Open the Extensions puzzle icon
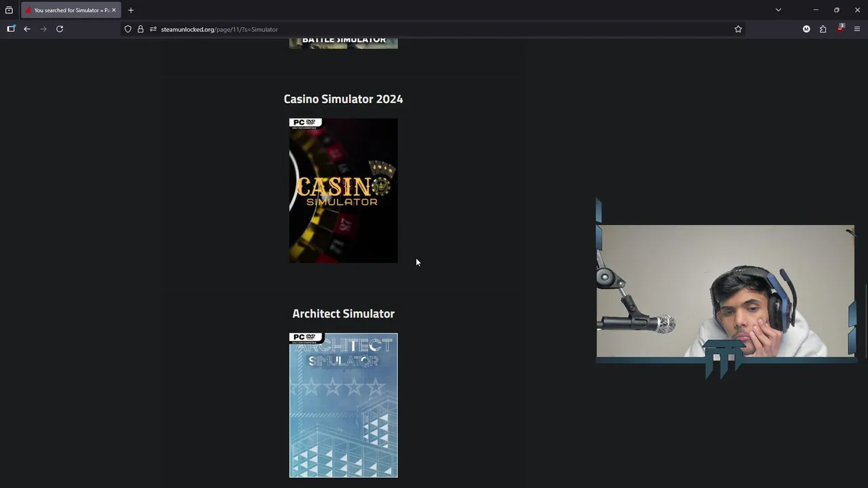The width and height of the screenshot is (868, 488). pyautogui.click(x=823, y=29)
